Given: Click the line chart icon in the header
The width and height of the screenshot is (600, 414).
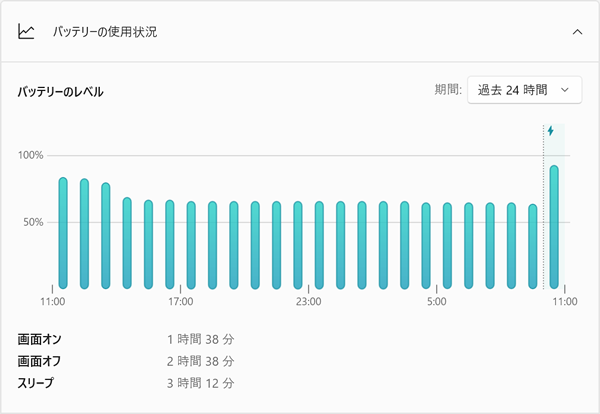Looking at the screenshot, I should pyautogui.click(x=27, y=32).
